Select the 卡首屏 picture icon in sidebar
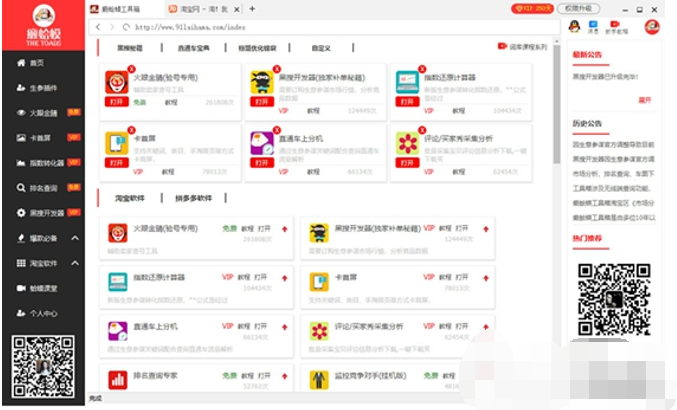The width and height of the screenshot is (677, 410). 21,138
